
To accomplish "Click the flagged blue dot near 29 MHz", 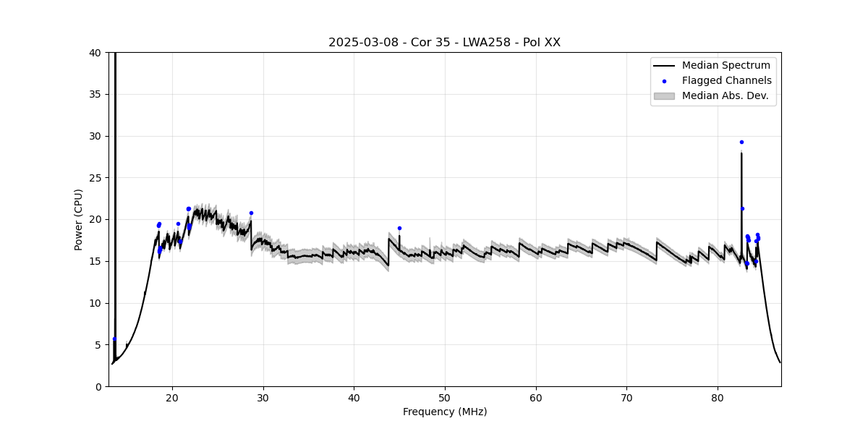I will 251,213.
